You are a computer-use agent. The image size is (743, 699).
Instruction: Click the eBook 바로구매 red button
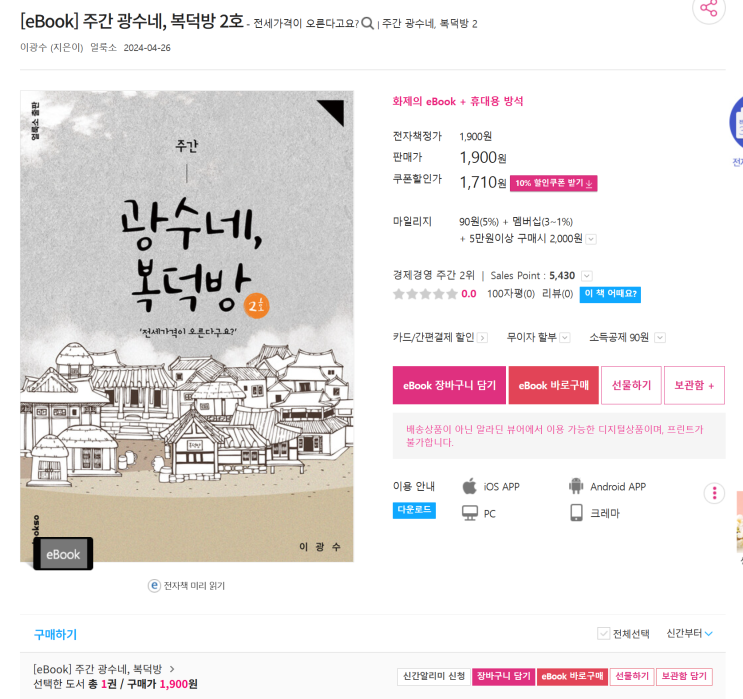point(553,385)
